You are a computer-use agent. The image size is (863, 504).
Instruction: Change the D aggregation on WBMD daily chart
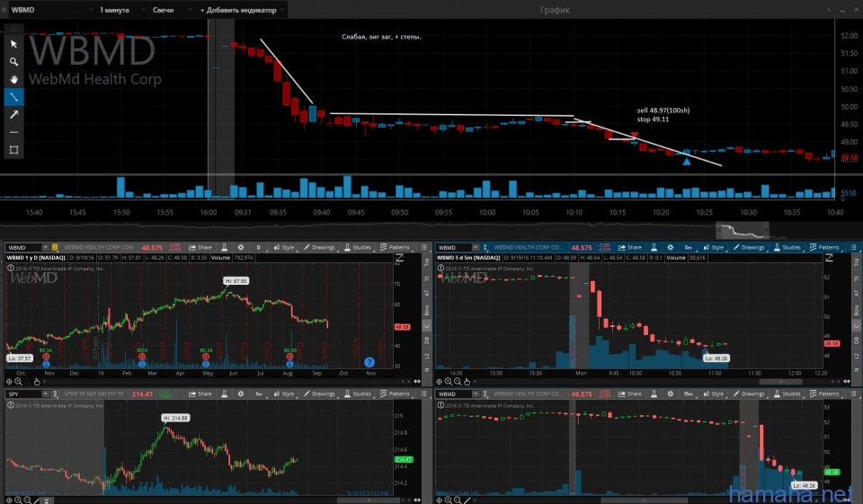click(x=258, y=248)
